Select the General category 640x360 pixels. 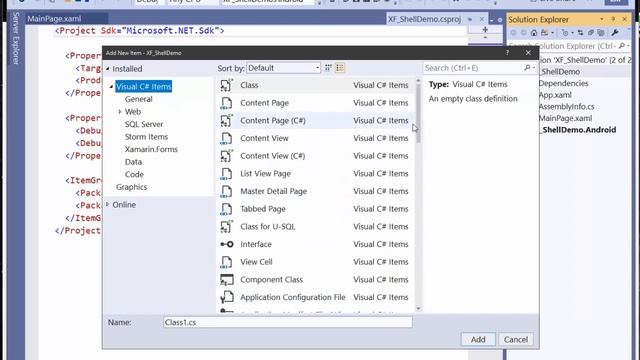coord(138,99)
